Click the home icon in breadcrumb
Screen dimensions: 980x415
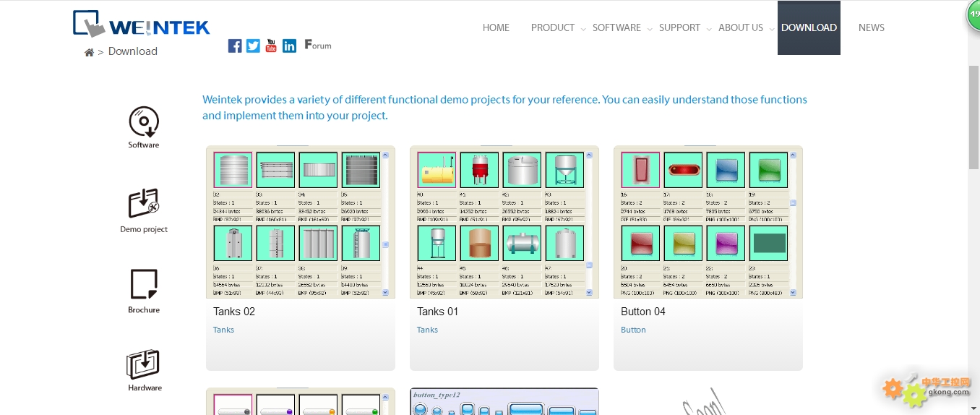[x=89, y=52]
